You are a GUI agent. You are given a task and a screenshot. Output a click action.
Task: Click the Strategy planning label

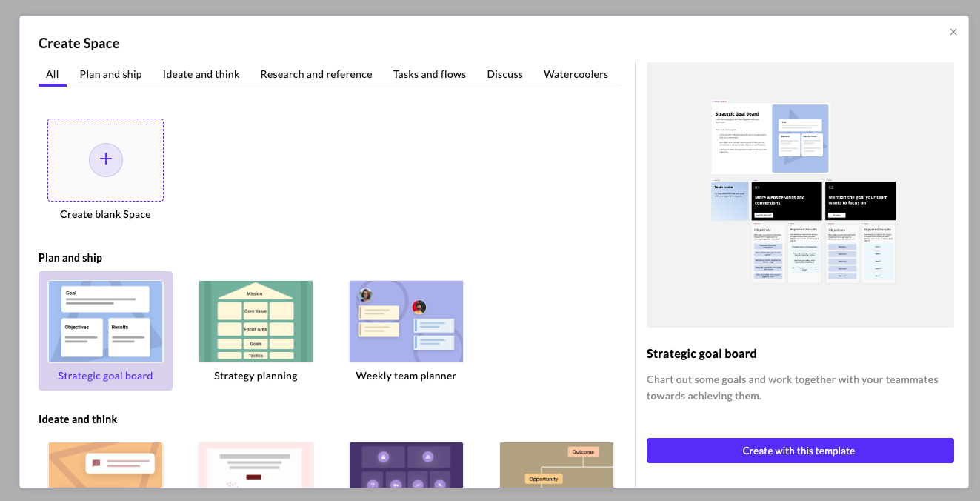pos(256,376)
